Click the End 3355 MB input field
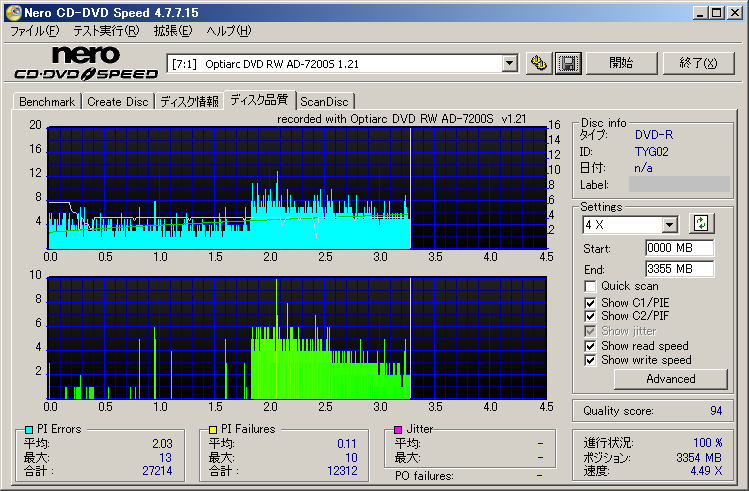The width and height of the screenshot is (749, 491). tap(679, 269)
